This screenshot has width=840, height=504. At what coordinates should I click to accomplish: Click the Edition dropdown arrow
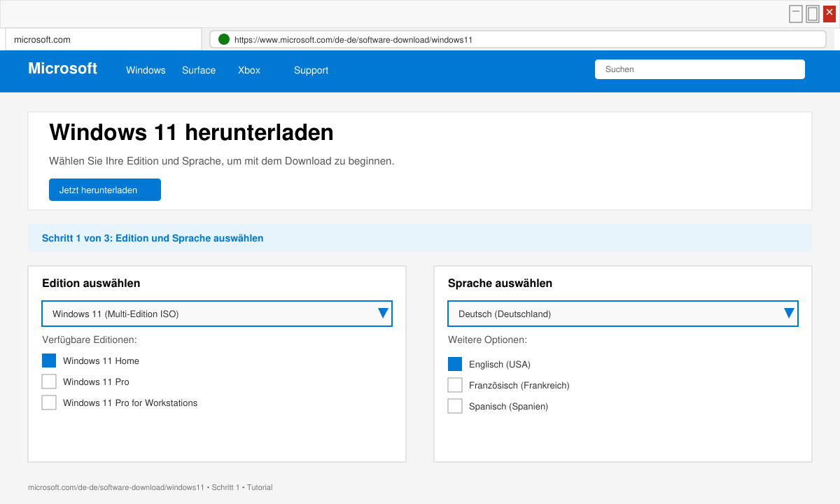coord(383,313)
